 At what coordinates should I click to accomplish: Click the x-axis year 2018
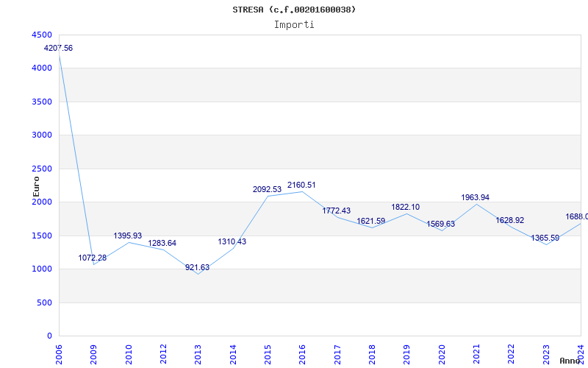coord(372,354)
